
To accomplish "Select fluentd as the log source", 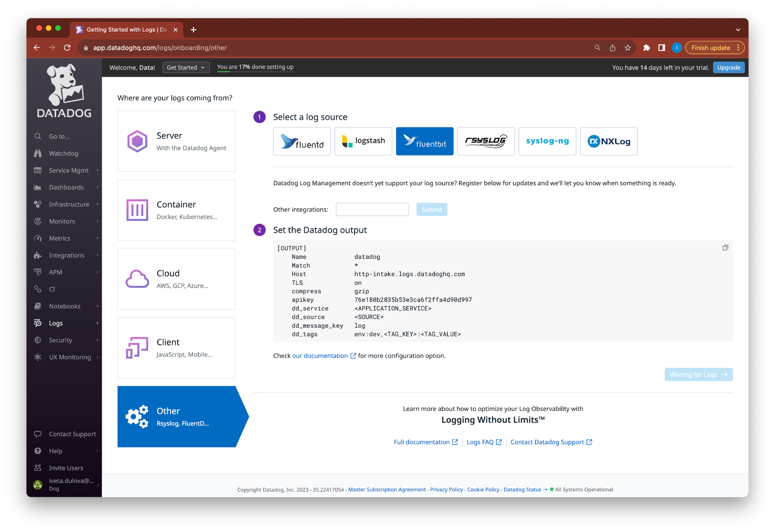I will tap(302, 141).
